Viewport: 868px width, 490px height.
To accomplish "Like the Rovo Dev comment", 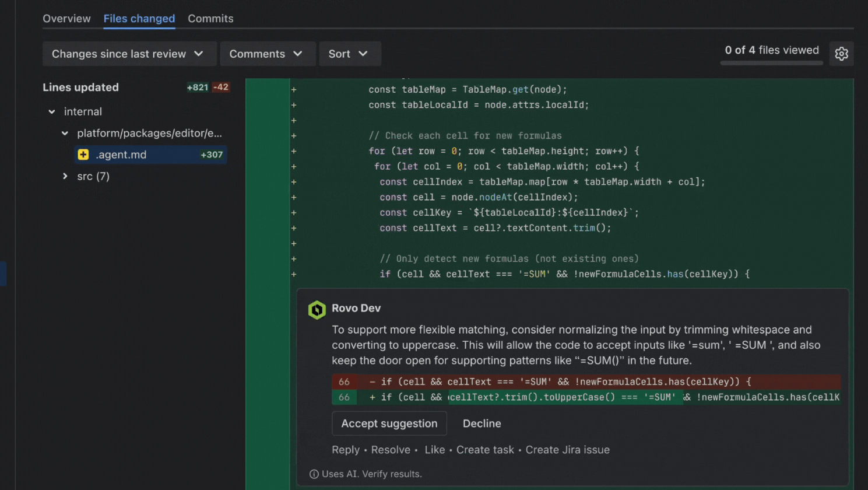I will [434, 450].
